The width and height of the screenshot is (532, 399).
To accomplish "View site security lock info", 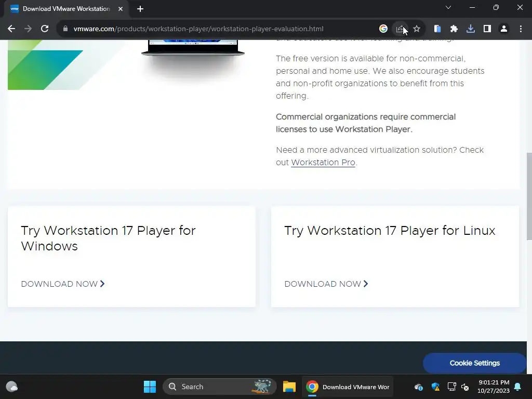I will (65, 29).
